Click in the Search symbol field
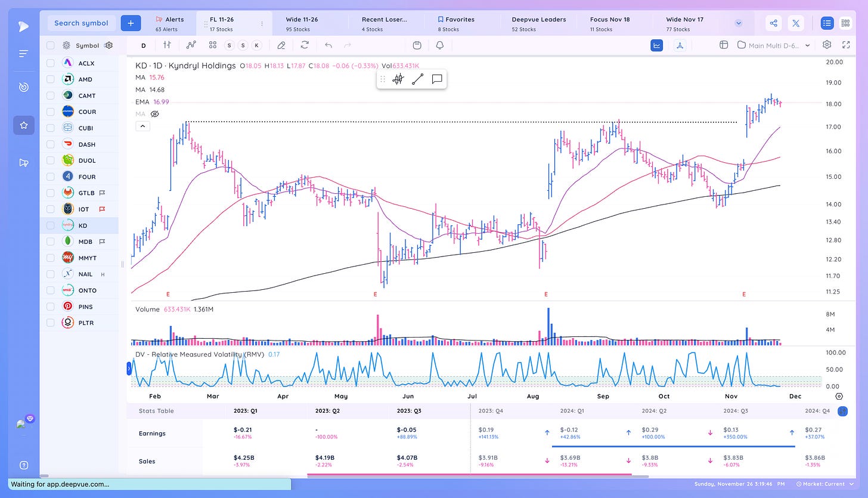This screenshot has height=498, width=868. [82, 23]
